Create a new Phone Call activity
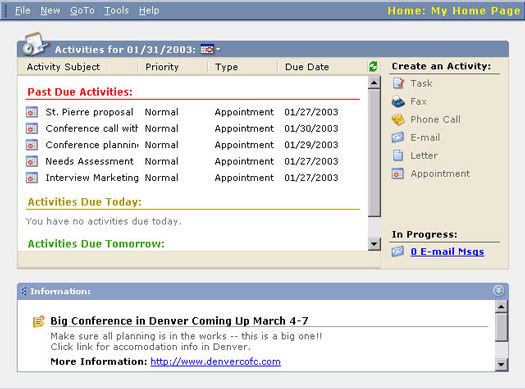 point(436,119)
